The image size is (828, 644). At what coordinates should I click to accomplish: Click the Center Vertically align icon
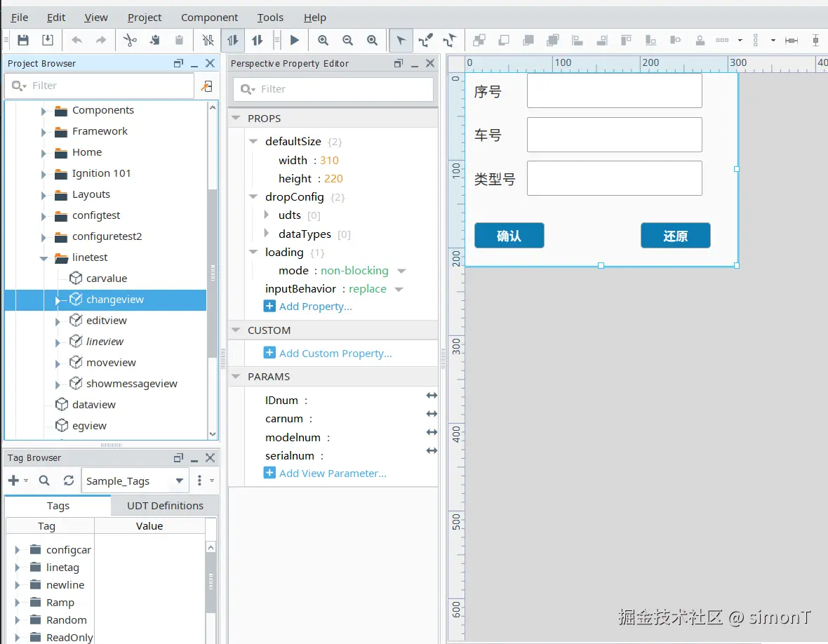tap(700, 40)
